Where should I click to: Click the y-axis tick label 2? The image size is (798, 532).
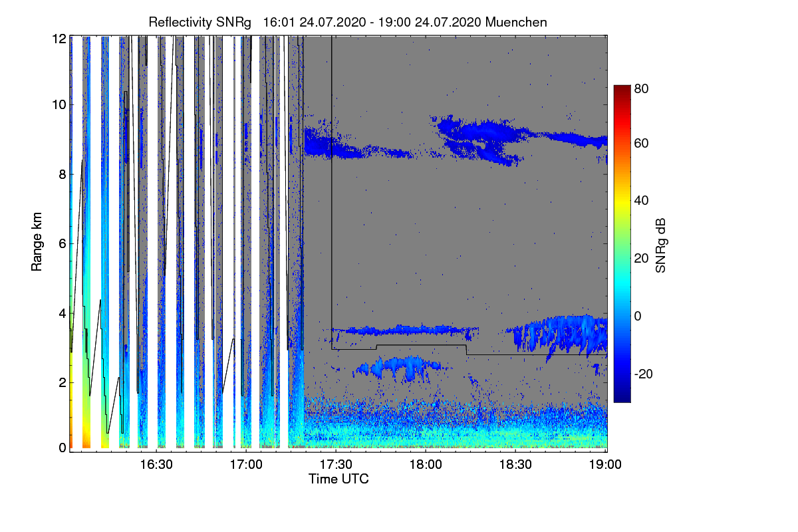click(63, 382)
